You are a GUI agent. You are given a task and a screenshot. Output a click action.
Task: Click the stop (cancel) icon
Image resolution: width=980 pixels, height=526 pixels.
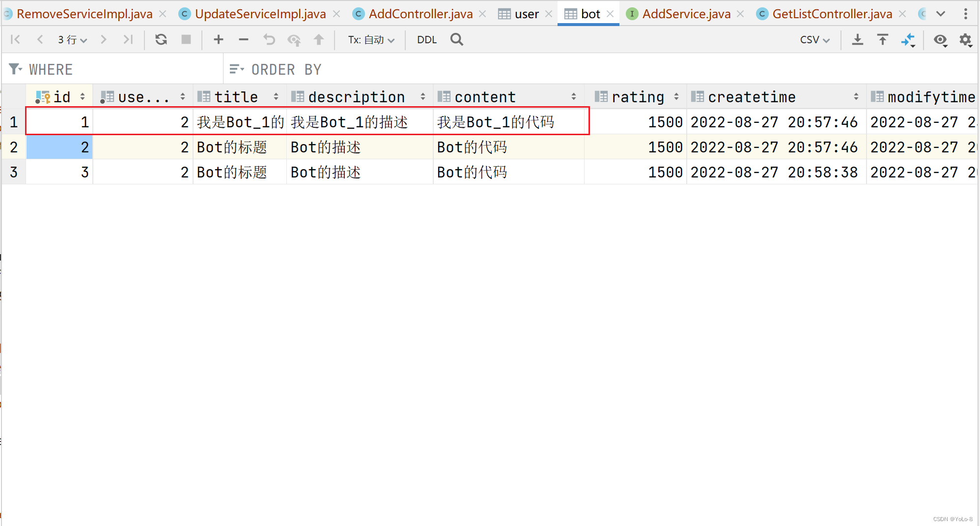point(186,39)
